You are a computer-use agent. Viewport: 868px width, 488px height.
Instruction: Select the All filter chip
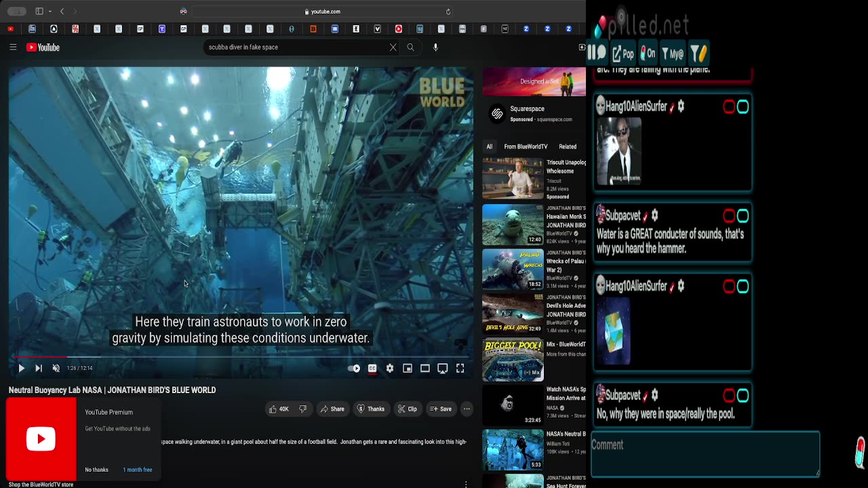coord(489,146)
